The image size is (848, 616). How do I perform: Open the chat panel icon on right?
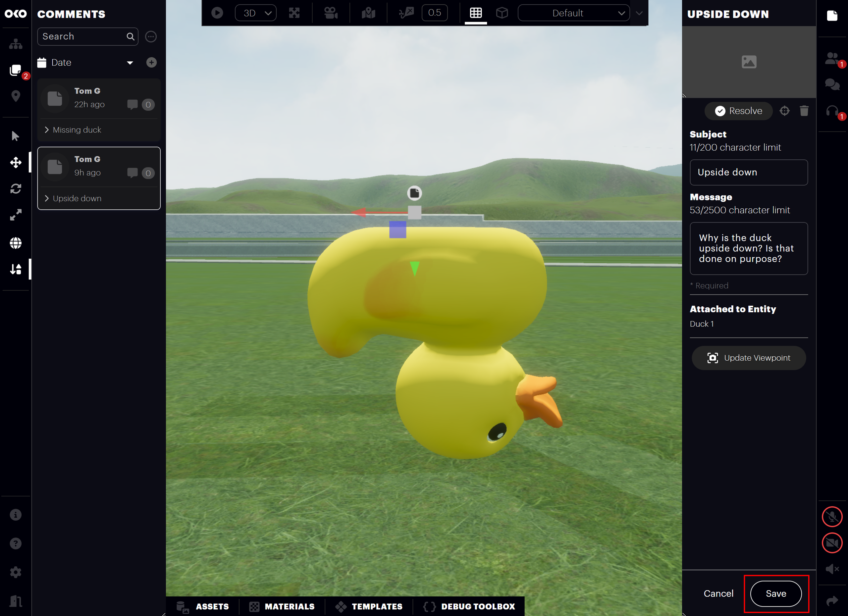(x=832, y=84)
